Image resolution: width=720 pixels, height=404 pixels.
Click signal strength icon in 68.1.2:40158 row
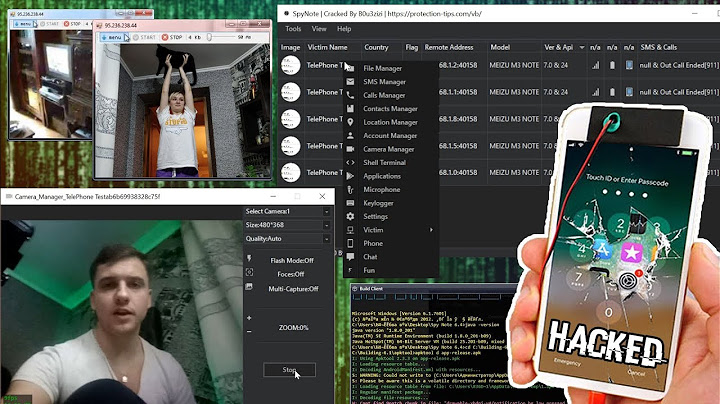point(596,65)
